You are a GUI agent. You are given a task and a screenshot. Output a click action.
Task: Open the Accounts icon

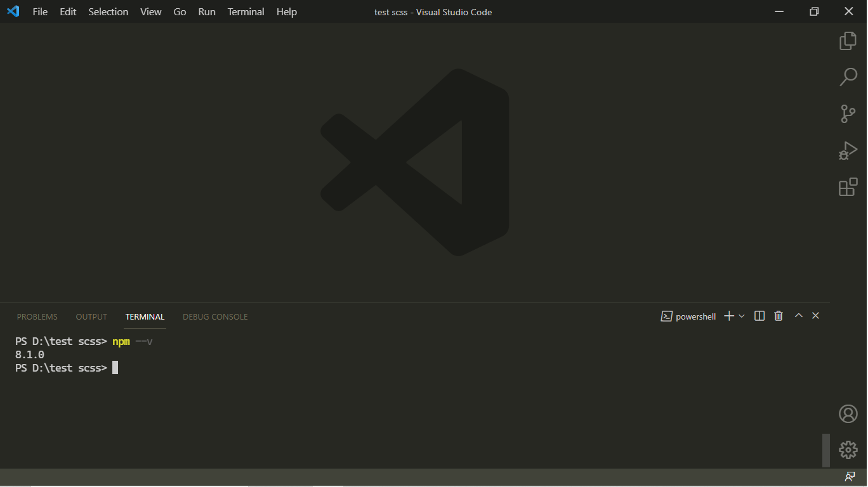[848, 413]
